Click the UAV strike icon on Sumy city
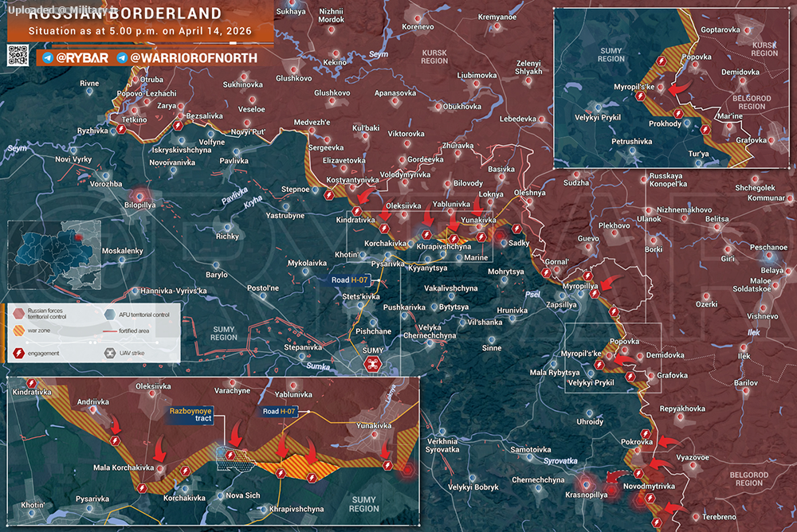Image resolution: width=797 pixels, height=532 pixels. [x=372, y=364]
